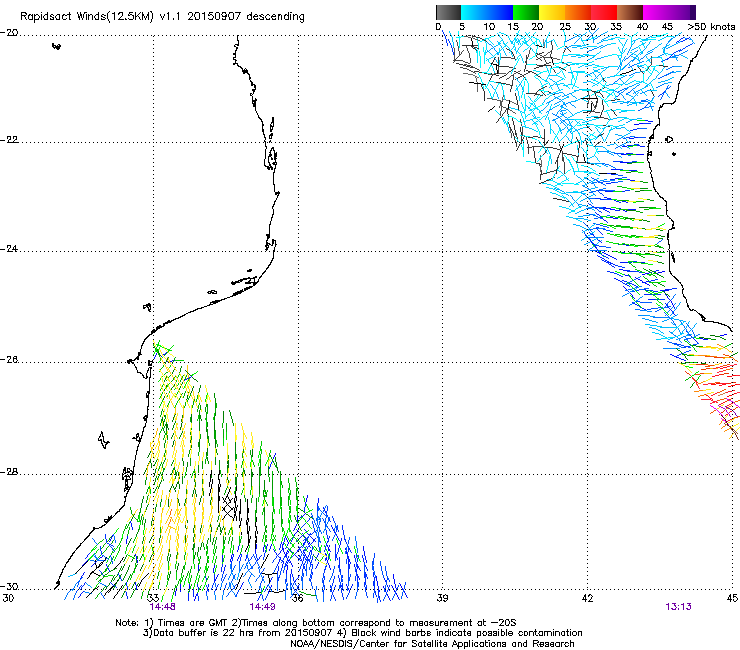Click the brown 35-40 knots legend swatch
This screenshot has height=650, width=740.
pyautogui.click(x=630, y=12)
